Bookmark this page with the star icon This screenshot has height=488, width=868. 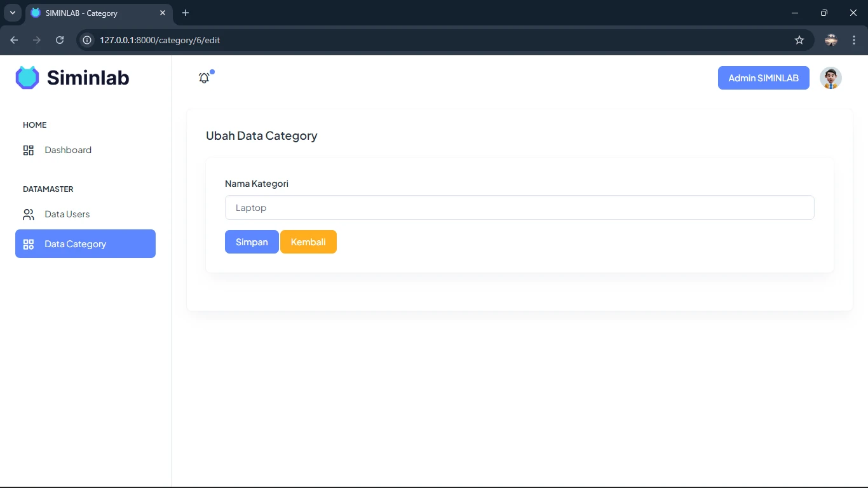pyautogui.click(x=799, y=40)
